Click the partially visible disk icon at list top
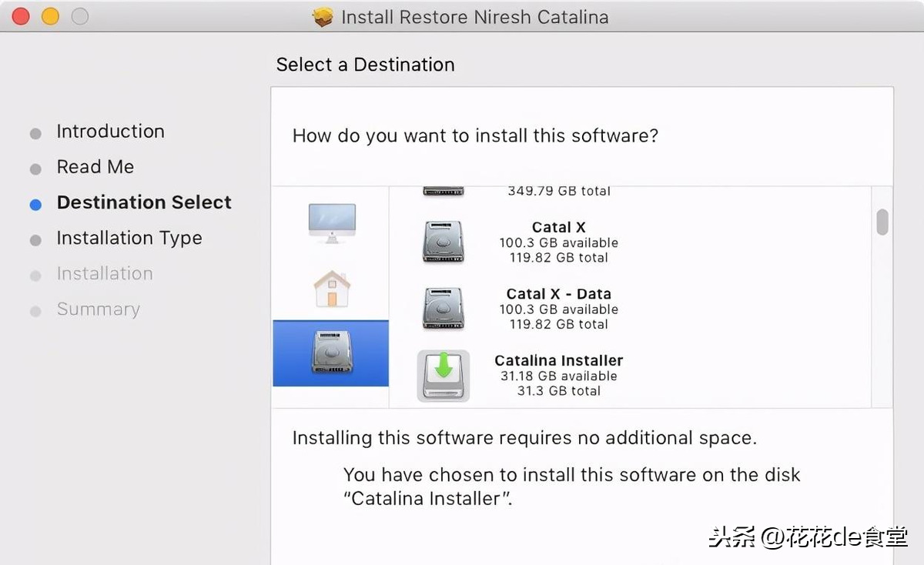This screenshot has height=565, width=924. [443, 192]
